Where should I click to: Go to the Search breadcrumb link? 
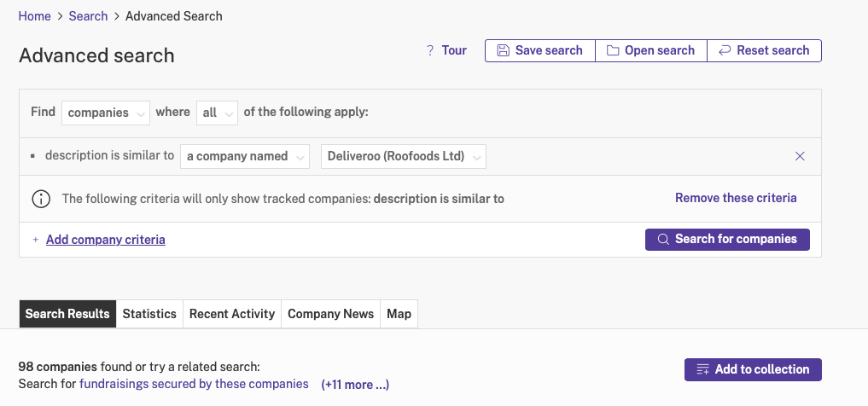pos(88,16)
